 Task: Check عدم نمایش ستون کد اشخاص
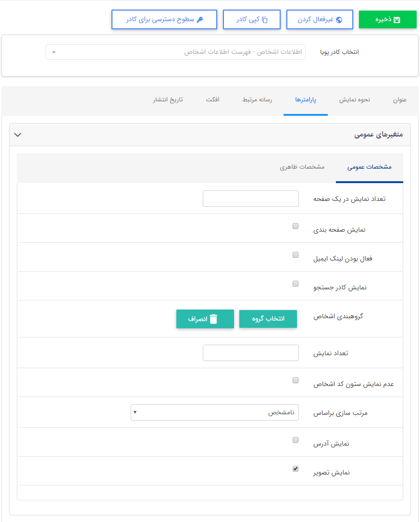click(x=296, y=380)
